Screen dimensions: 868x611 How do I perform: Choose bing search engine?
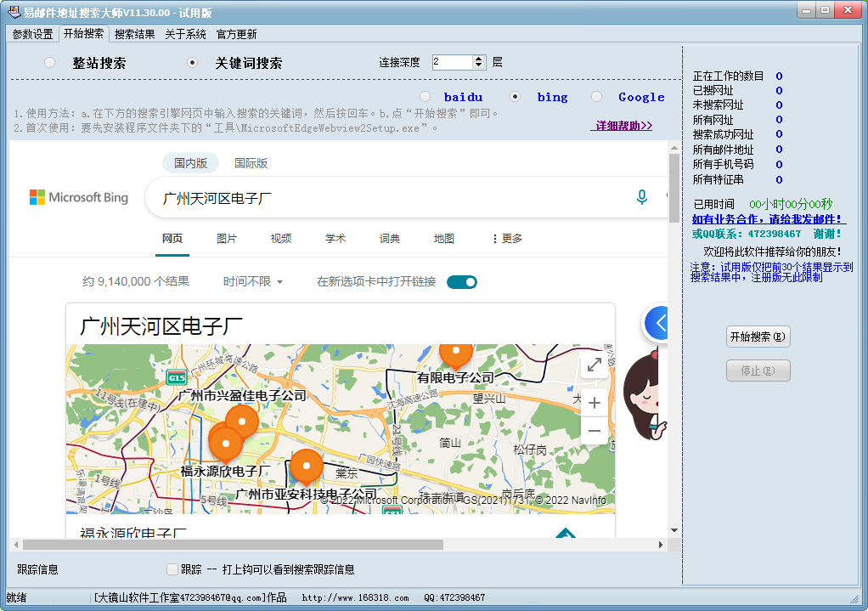coord(515,97)
